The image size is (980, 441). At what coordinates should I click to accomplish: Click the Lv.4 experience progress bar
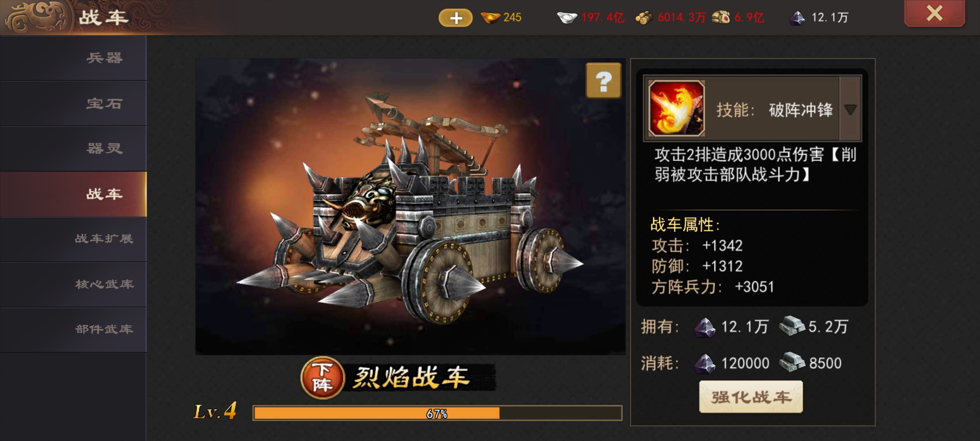pyautogui.click(x=437, y=413)
